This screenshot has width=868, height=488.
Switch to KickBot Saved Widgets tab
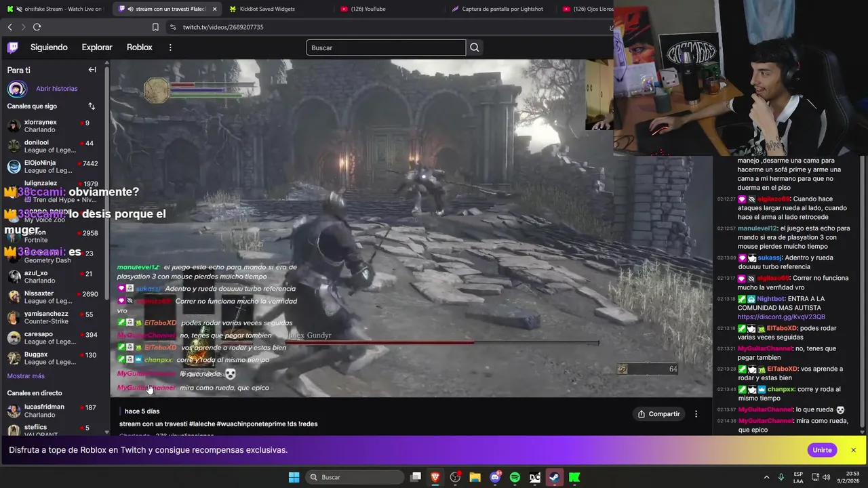267,9
